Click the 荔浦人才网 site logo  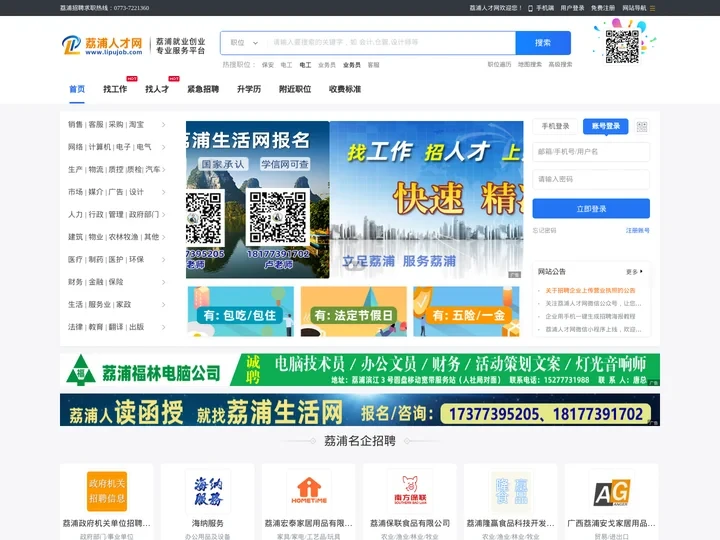coord(102,45)
